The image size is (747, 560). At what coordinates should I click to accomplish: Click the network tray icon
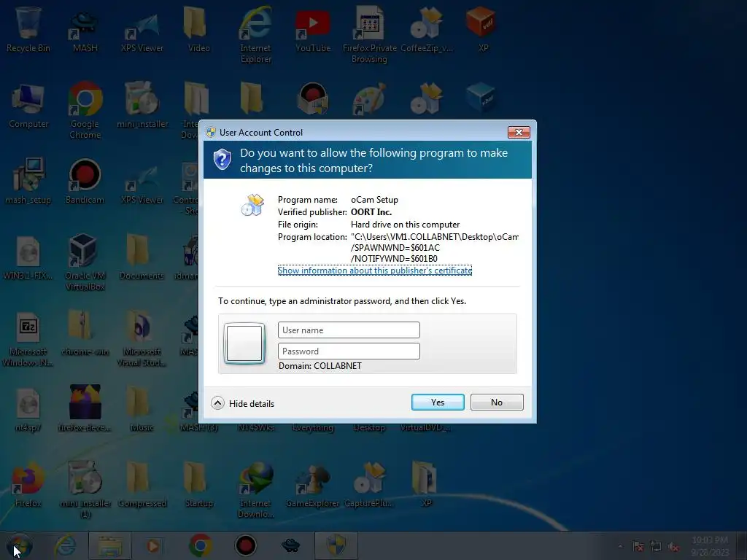656,547
